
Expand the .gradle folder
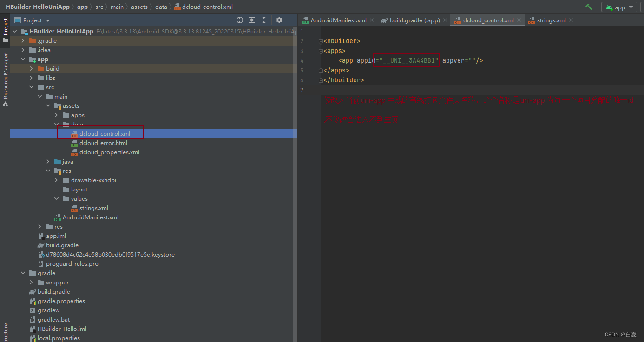[x=23, y=41]
